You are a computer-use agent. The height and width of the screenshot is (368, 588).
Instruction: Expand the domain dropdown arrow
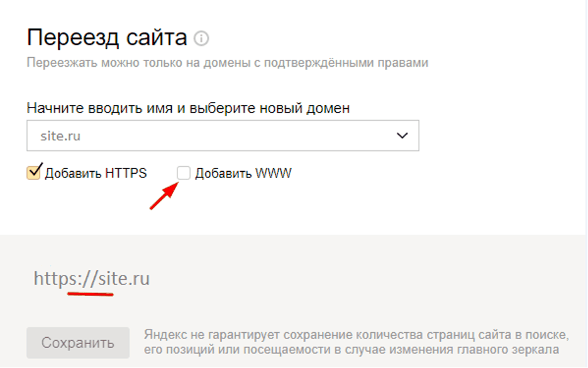402,136
